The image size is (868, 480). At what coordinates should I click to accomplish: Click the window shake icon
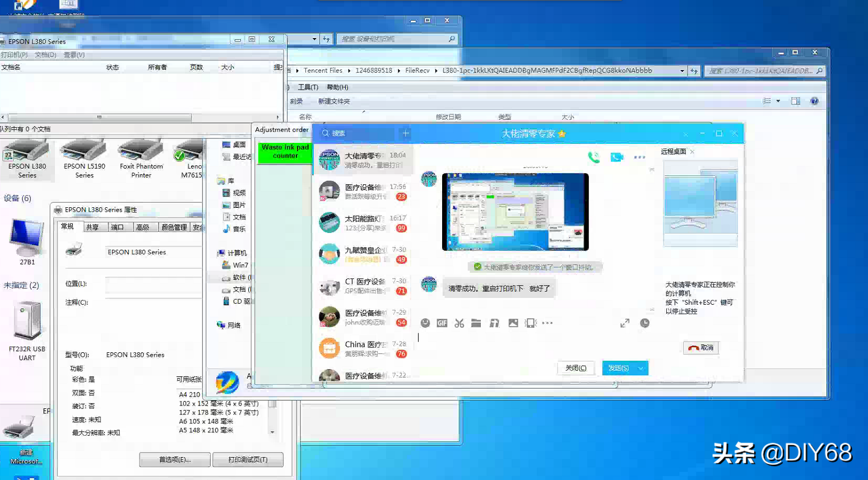coord(531,323)
